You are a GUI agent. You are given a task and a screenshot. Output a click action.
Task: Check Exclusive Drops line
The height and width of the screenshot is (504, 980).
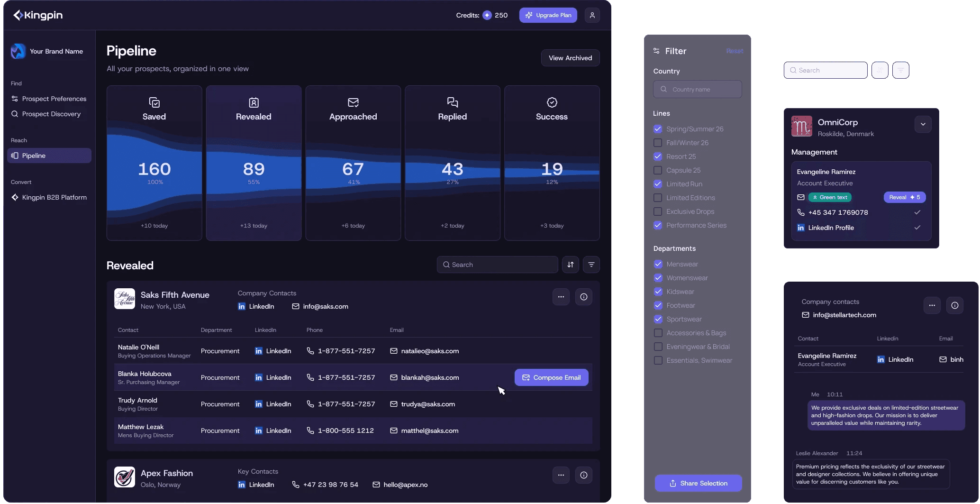pyautogui.click(x=658, y=211)
